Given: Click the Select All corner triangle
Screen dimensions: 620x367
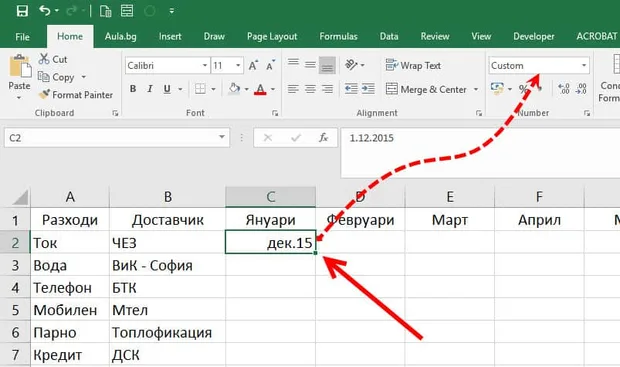Looking at the screenshot, I should click(20, 197).
